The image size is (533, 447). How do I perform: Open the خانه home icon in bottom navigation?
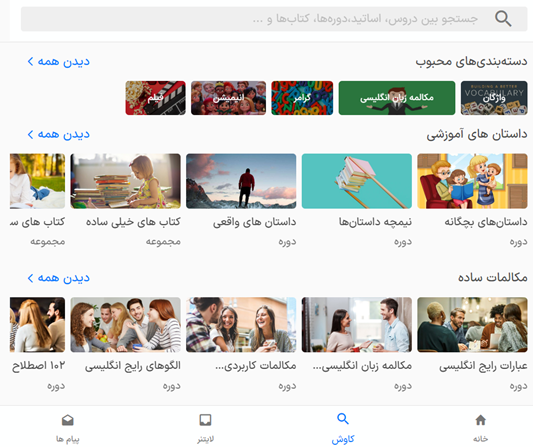pos(480,420)
